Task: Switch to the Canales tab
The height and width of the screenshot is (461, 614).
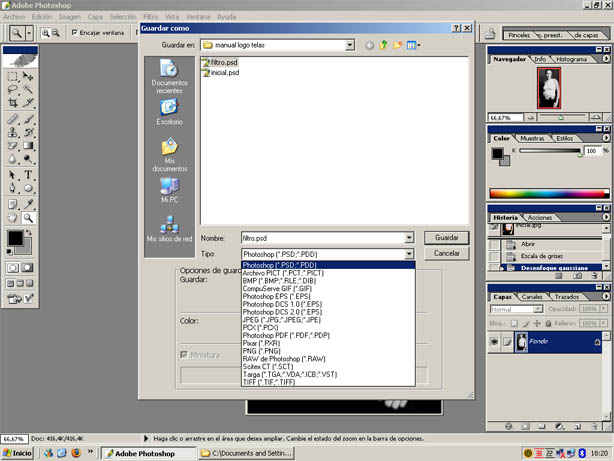Action: pyautogui.click(x=532, y=297)
